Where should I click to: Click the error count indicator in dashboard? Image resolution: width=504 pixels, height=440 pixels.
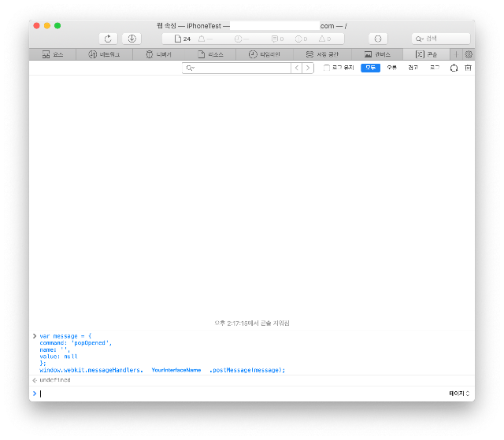(301, 39)
